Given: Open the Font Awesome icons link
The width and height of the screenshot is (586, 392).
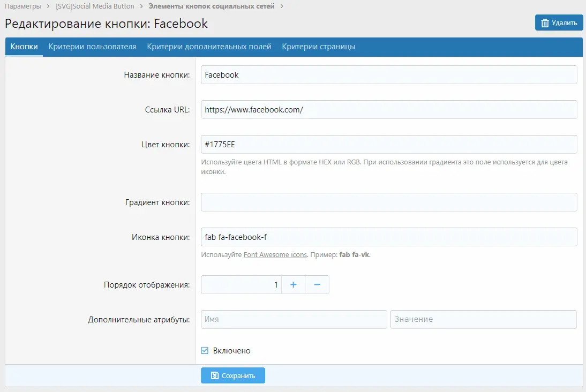Looking at the screenshot, I should (275, 255).
